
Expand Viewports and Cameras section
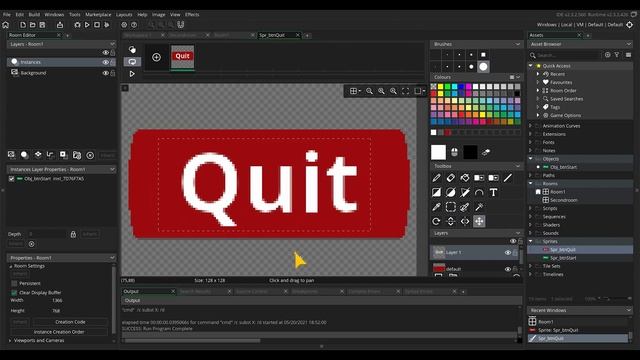(10, 340)
